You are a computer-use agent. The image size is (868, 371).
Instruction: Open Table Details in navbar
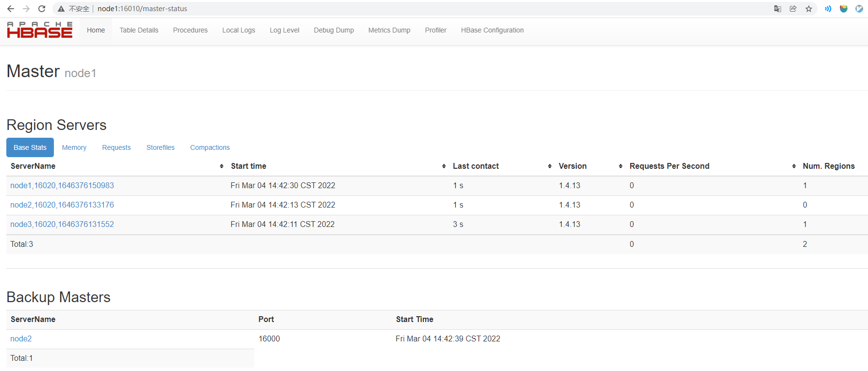[139, 30]
